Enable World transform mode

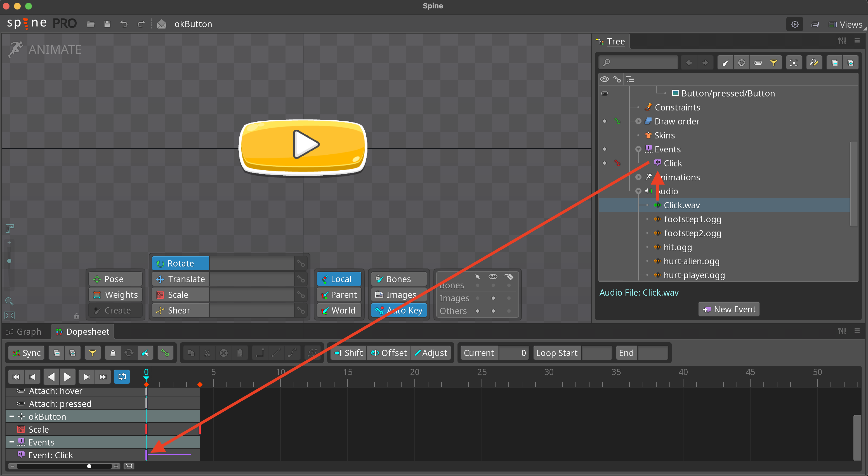[x=339, y=310]
